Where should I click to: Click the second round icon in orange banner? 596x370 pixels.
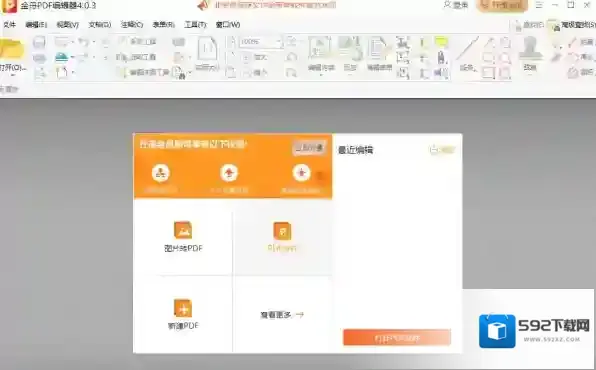[x=229, y=173]
